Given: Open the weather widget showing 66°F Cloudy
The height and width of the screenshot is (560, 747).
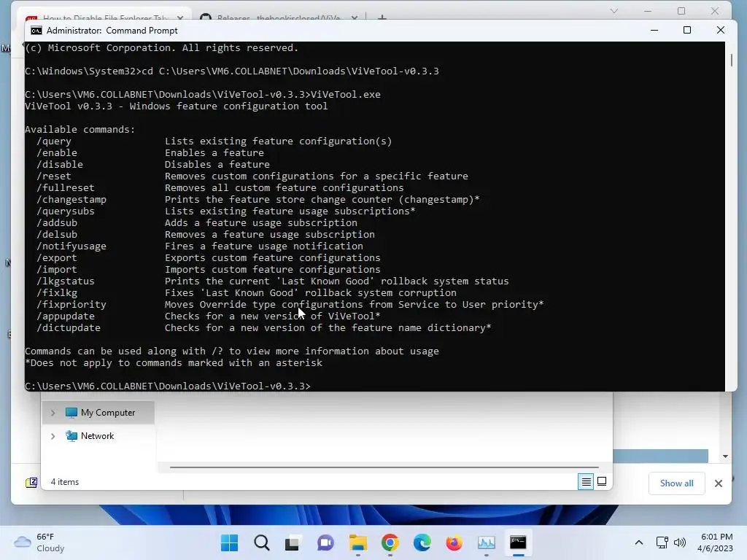Looking at the screenshot, I should pos(39,542).
